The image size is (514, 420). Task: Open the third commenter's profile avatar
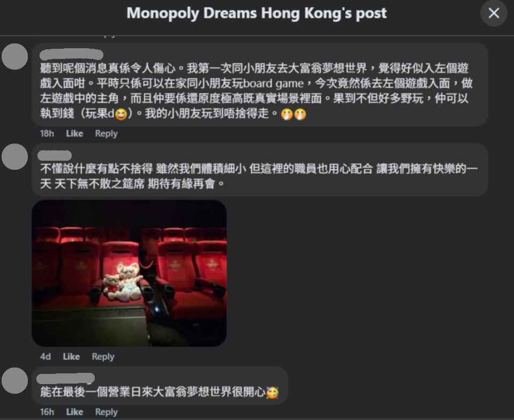[x=15, y=381]
